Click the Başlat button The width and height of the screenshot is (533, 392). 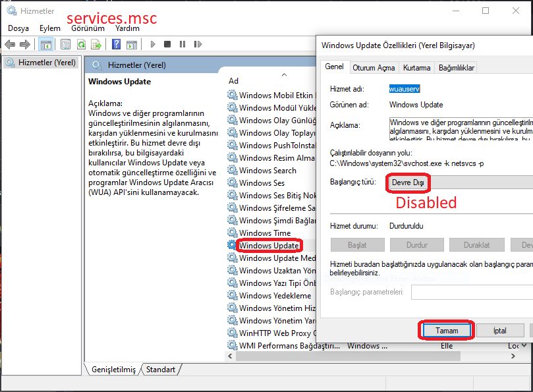pyautogui.click(x=357, y=245)
